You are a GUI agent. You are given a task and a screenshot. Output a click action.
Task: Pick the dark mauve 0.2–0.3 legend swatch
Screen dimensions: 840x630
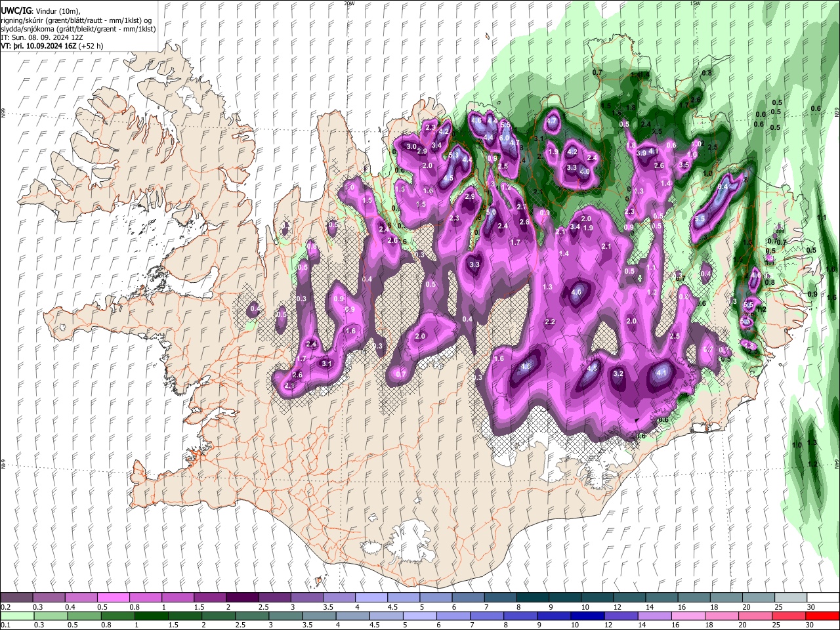16,598
